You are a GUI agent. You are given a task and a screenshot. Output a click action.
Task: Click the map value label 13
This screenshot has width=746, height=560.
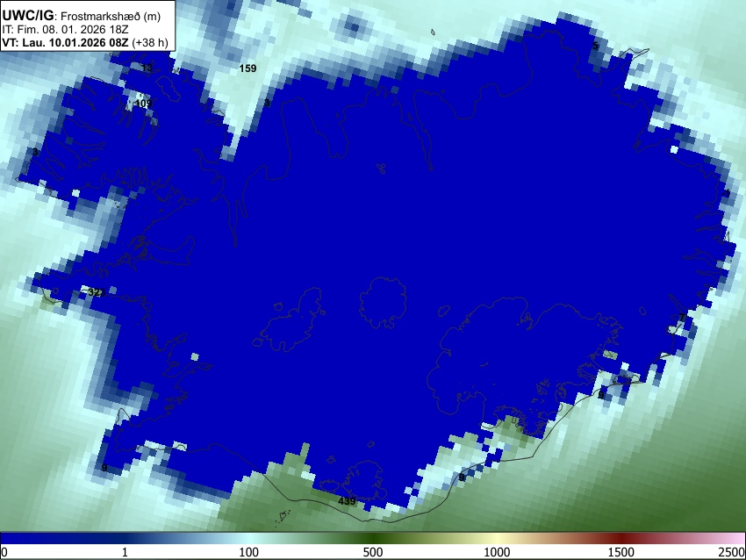(x=147, y=68)
